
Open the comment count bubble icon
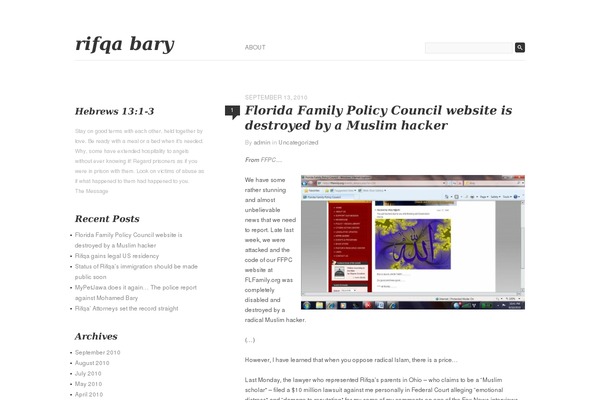point(232,112)
